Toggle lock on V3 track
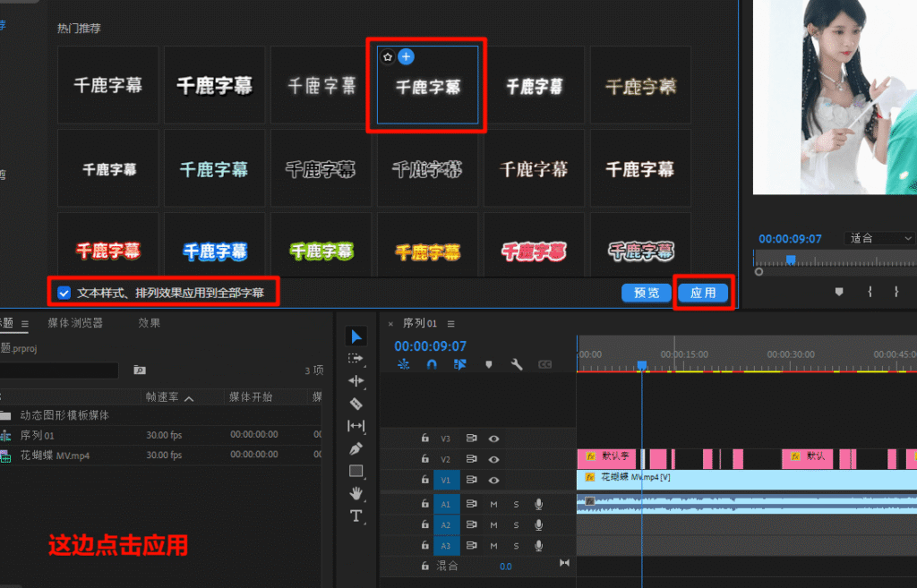The height and width of the screenshot is (588, 917). coord(425,439)
